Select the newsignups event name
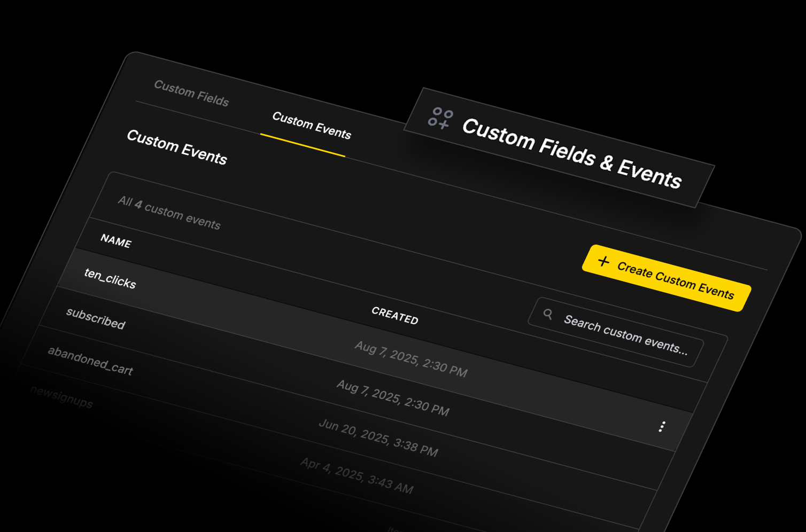 coord(61,397)
